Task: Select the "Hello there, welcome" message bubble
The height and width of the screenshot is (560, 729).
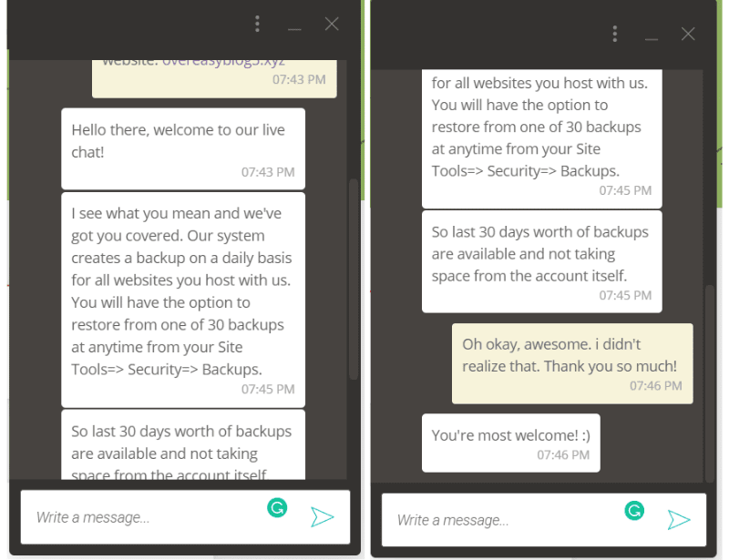Action: 183,148
